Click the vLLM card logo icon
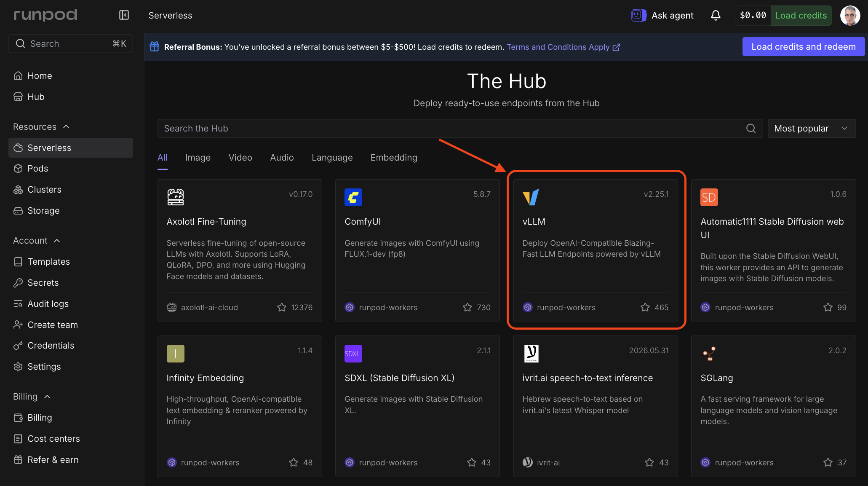The image size is (868, 486). pyautogui.click(x=531, y=197)
